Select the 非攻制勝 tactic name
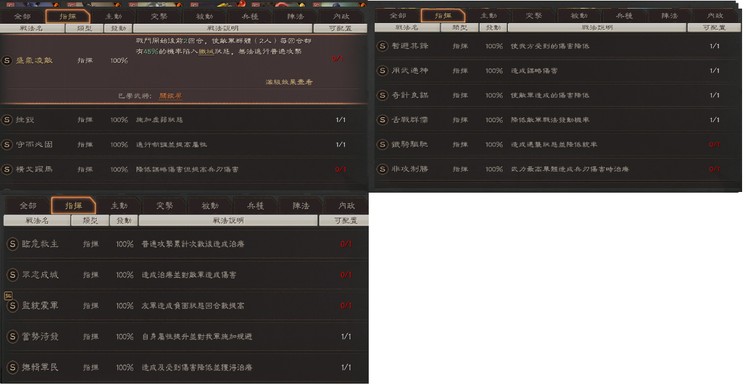 coord(410,169)
